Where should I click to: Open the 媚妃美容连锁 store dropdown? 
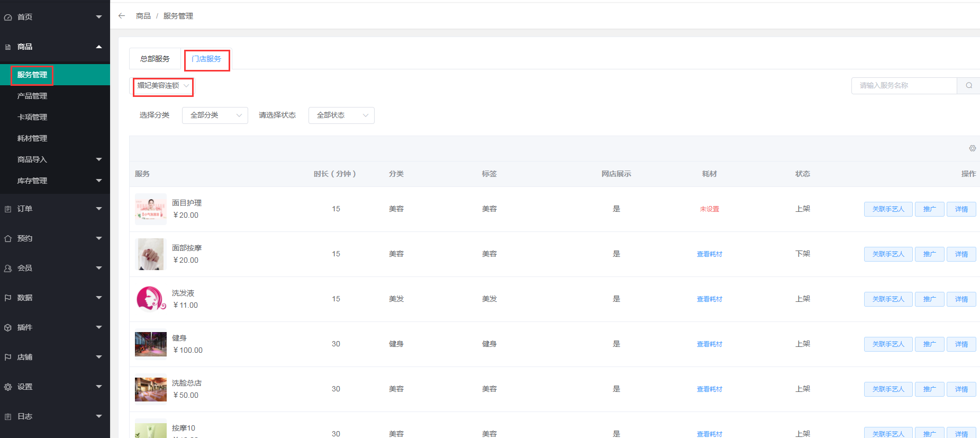pos(162,86)
